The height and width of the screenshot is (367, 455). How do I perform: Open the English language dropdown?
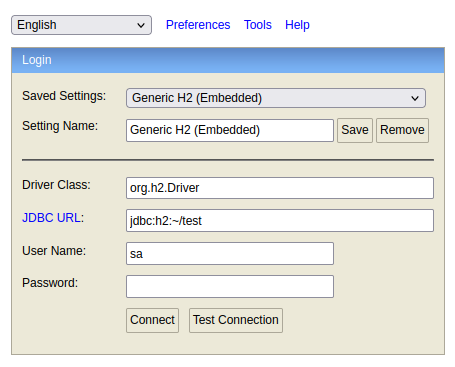tap(81, 25)
